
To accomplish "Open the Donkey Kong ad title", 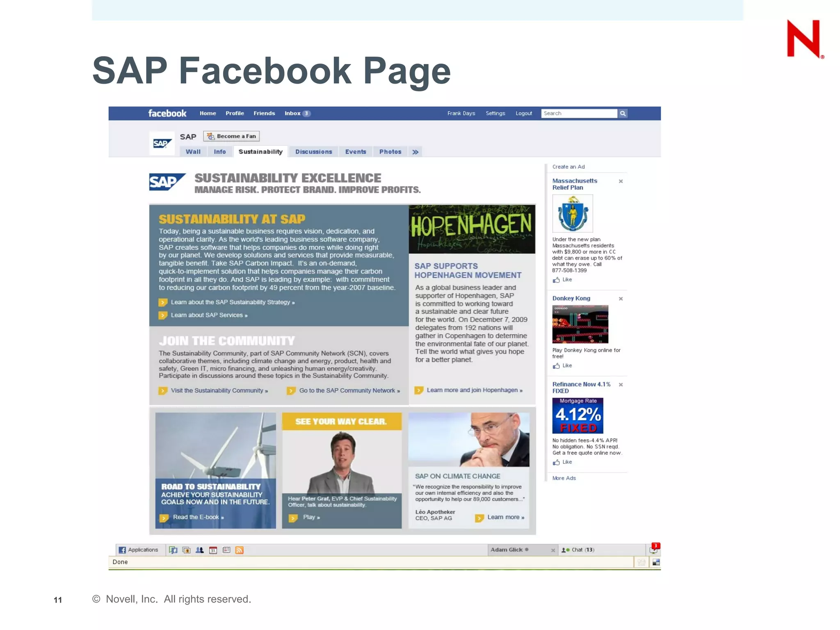I will click(x=571, y=298).
